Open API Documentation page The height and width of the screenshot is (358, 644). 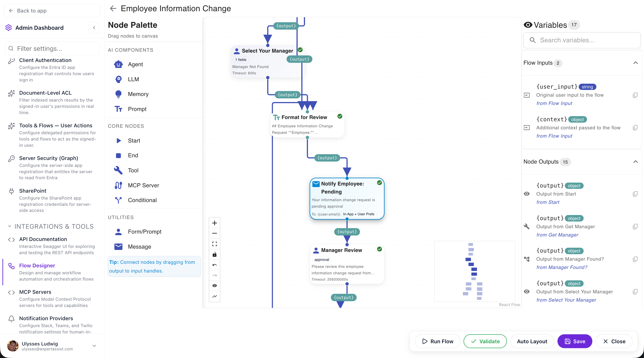point(52,246)
